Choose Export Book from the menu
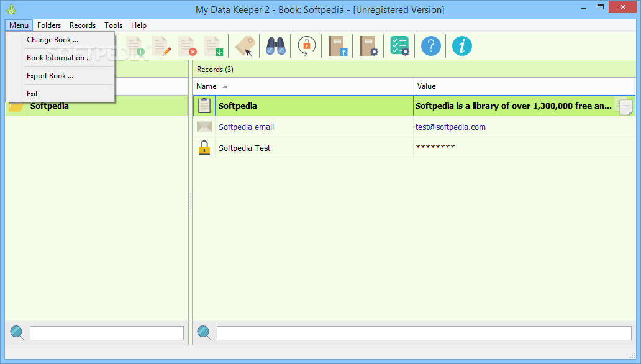The height and width of the screenshot is (364, 641). [x=50, y=76]
